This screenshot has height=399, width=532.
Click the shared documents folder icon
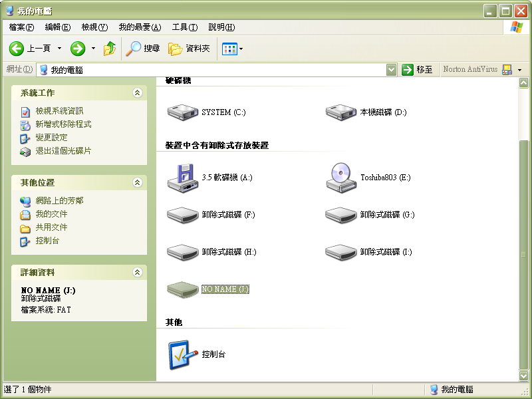[25, 228]
